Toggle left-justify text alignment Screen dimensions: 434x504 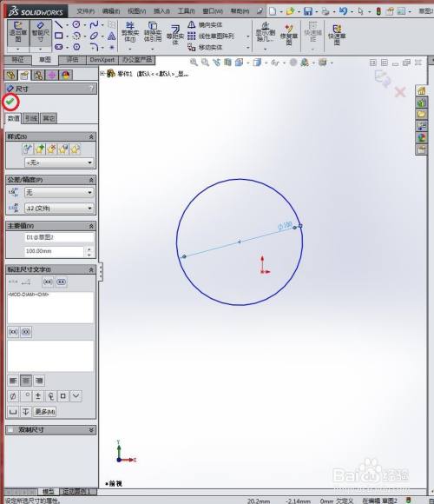click(13, 381)
